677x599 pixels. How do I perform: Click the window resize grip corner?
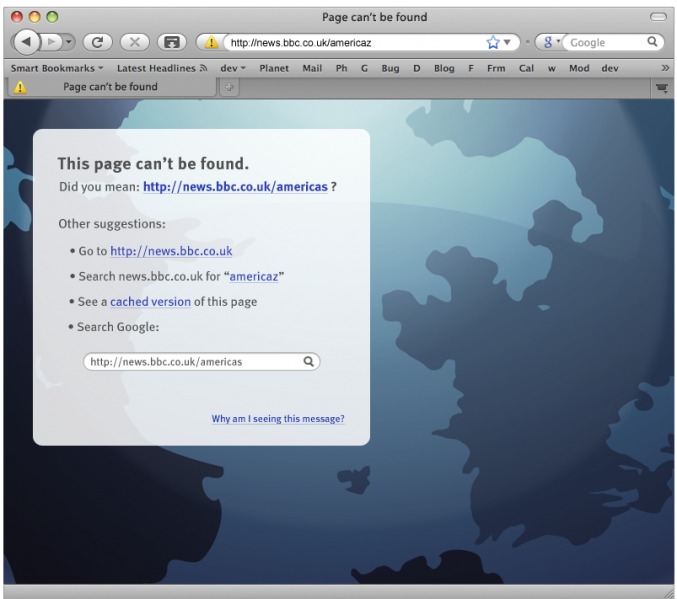(x=668, y=593)
